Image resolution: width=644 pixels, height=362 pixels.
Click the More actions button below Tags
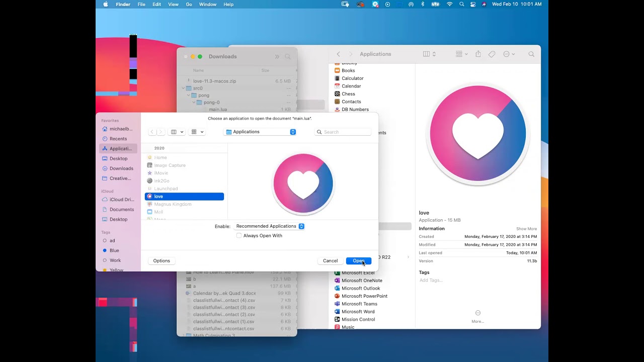pyautogui.click(x=478, y=316)
